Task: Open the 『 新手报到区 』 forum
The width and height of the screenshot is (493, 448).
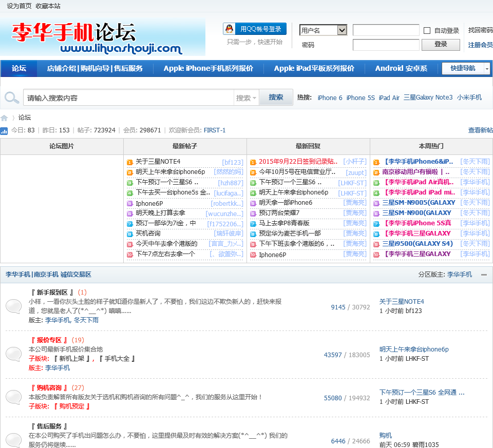Action: (x=52, y=293)
